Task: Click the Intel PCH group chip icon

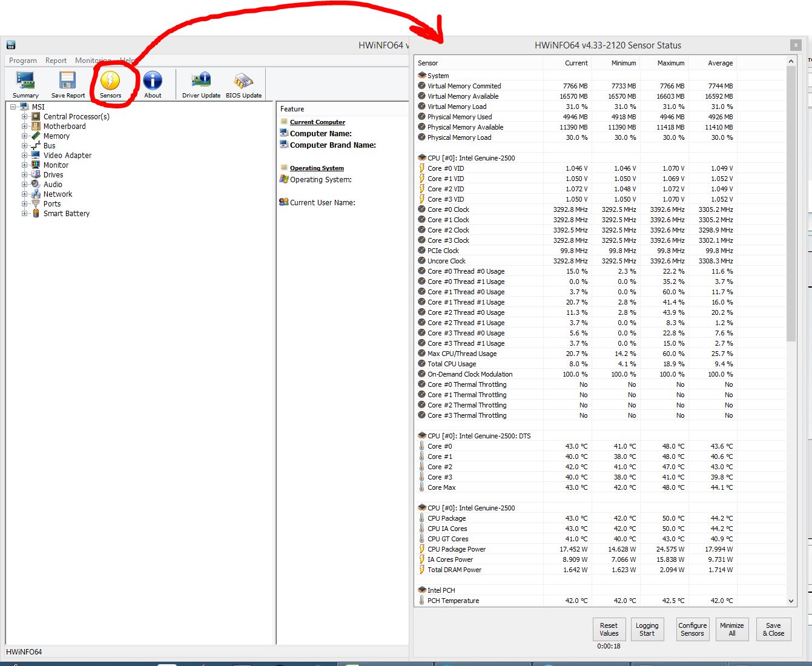Action: click(x=422, y=590)
